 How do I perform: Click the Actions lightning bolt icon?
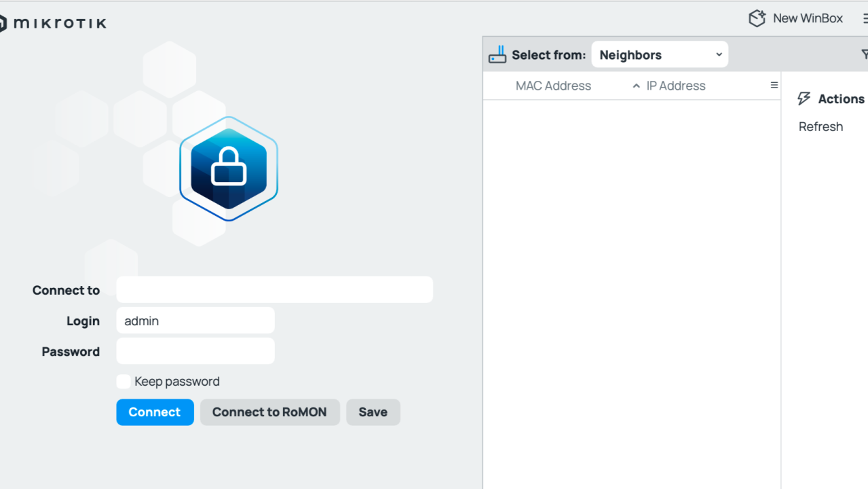click(804, 98)
